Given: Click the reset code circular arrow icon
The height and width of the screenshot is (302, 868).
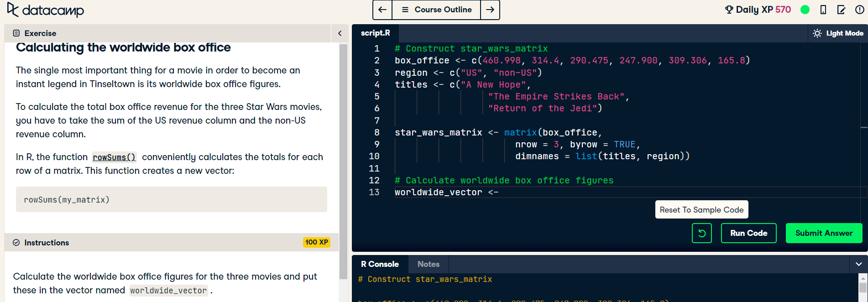Looking at the screenshot, I should [x=702, y=233].
